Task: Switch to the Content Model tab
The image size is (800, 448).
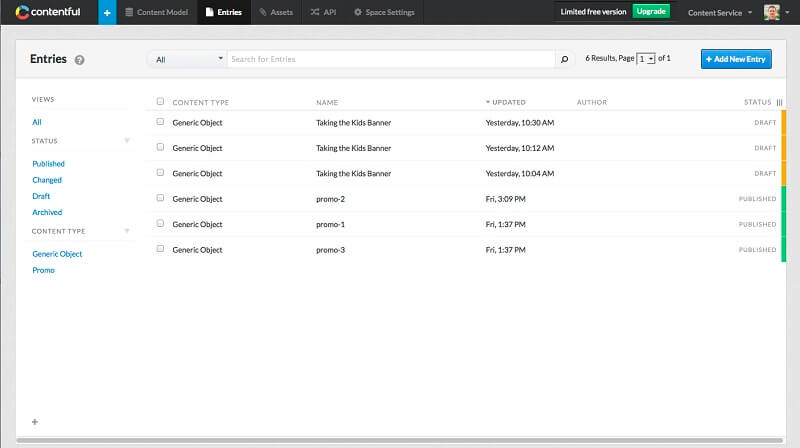Action: [x=157, y=12]
